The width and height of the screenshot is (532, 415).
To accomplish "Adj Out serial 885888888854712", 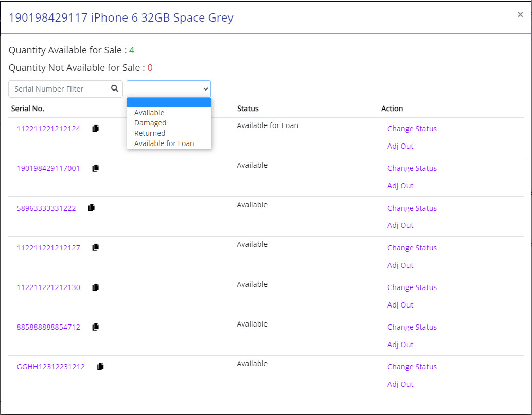I will [400, 345].
